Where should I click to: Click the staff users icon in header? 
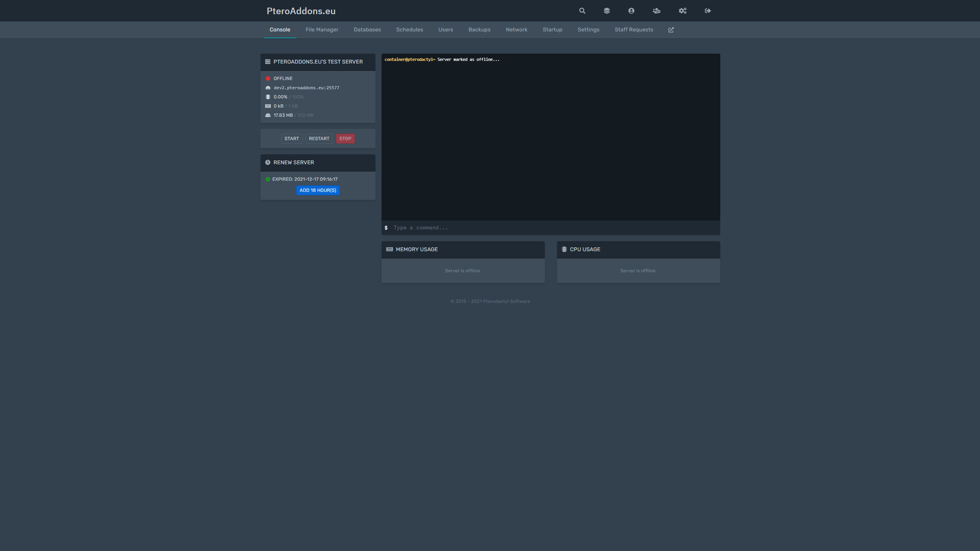(x=656, y=11)
